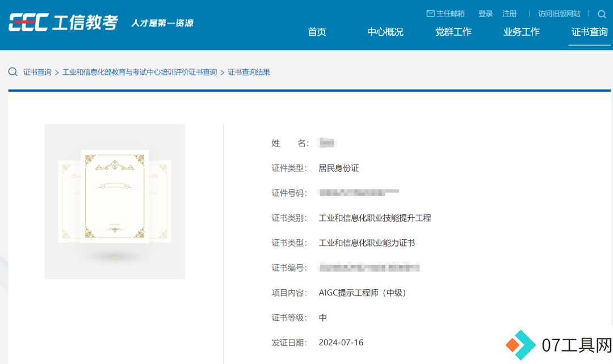The image size is (613, 364).
Task: Open the 业务工作 menu item
Action: (521, 32)
